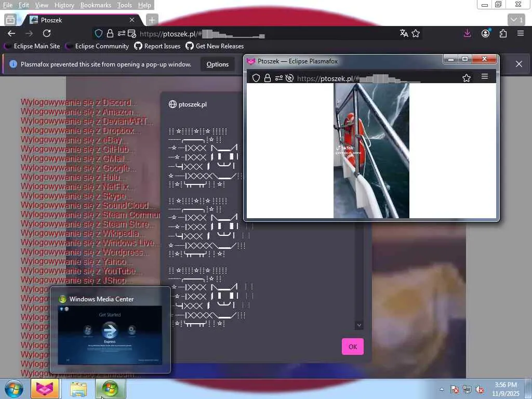Open the Extensions puzzle icon
This screenshot has height=399, width=532.
(x=503, y=33)
